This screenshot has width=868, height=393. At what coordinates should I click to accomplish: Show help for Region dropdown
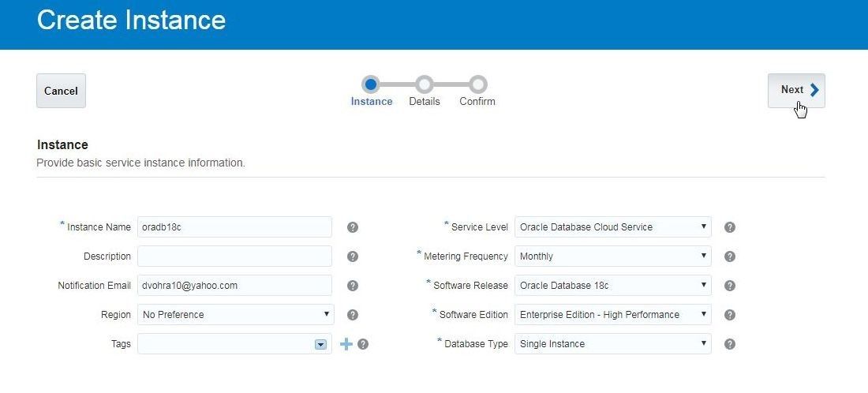click(x=353, y=315)
